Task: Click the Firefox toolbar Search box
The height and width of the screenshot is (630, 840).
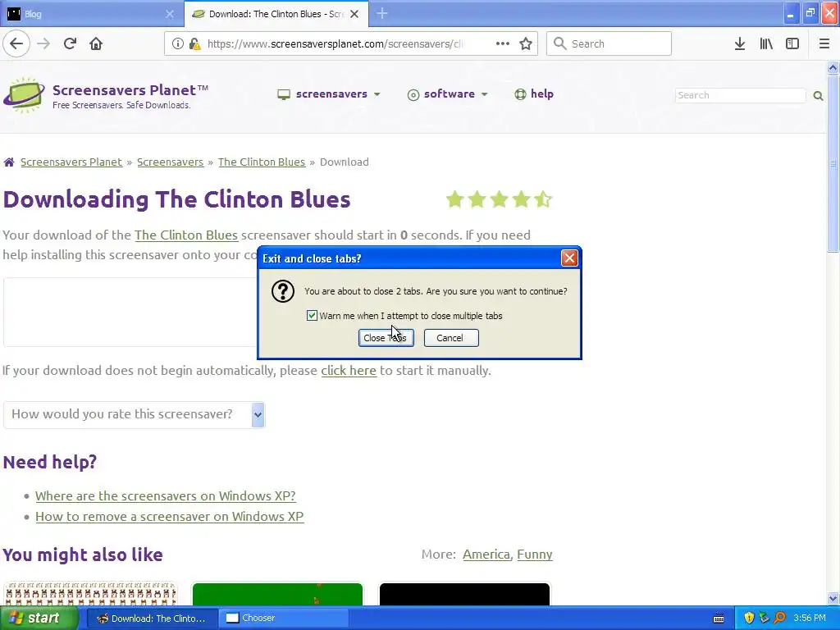Action: pyautogui.click(x=609, y=44)
